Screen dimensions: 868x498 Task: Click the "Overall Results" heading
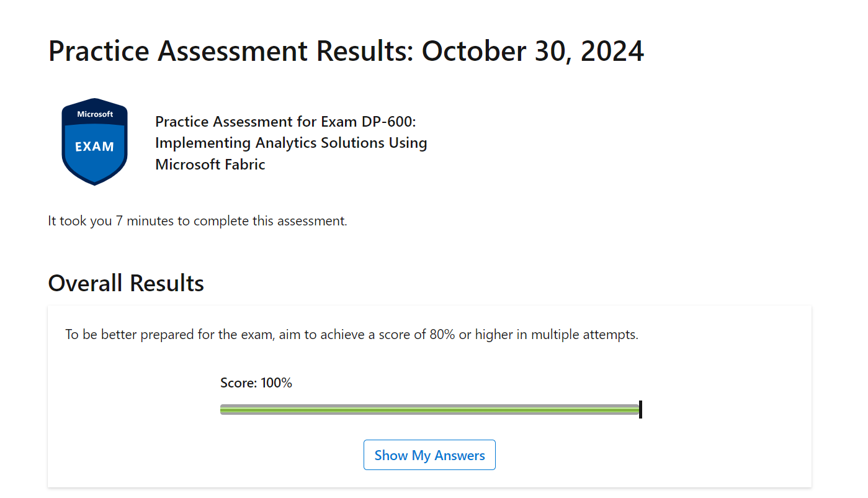(x=125, y=283)
